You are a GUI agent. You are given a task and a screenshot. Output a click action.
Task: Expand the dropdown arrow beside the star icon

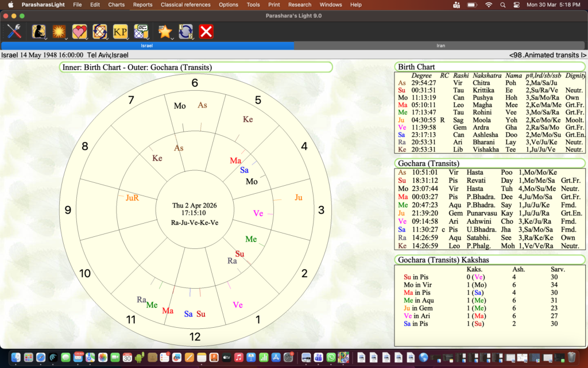[x=173, y=38]
